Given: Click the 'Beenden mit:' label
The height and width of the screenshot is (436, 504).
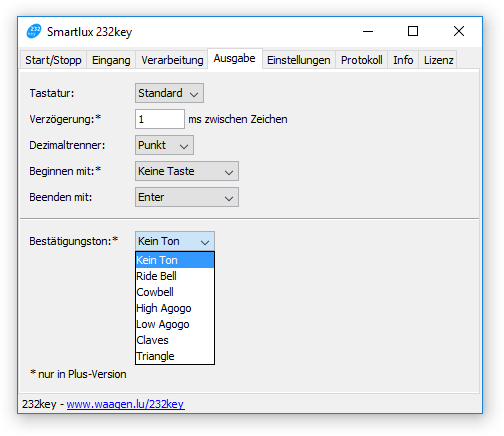Looking at the screenshot, I should (60, 197).
